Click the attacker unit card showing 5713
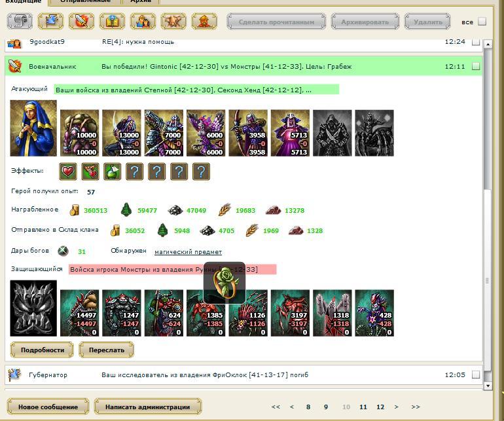 click(290, 133)
